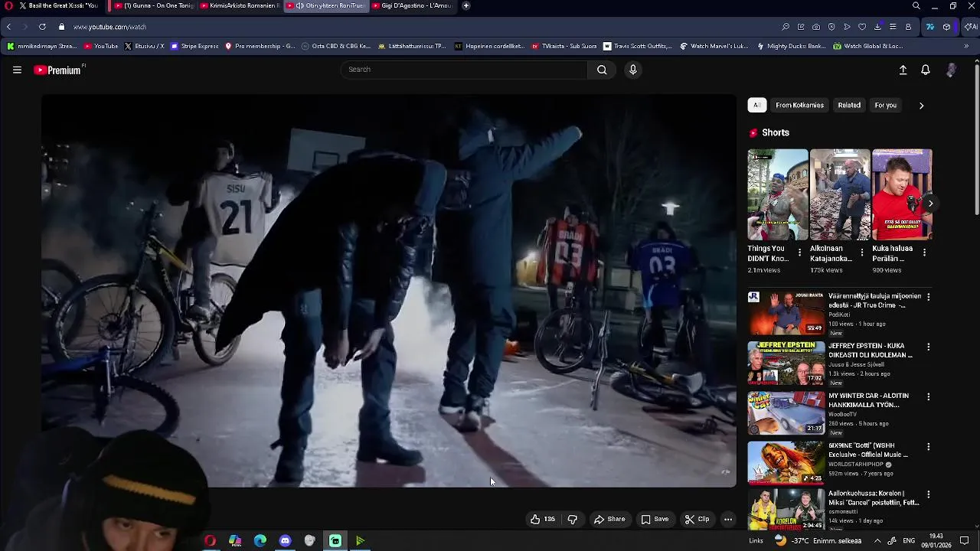Show hidden system tray icons
The width and height of the screenshot is (980, 551).
(877, 541)
